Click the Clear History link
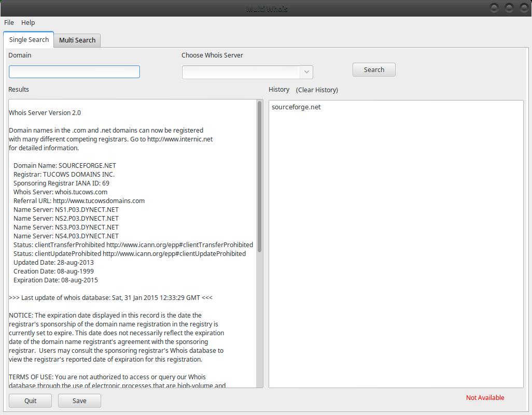 317,90
